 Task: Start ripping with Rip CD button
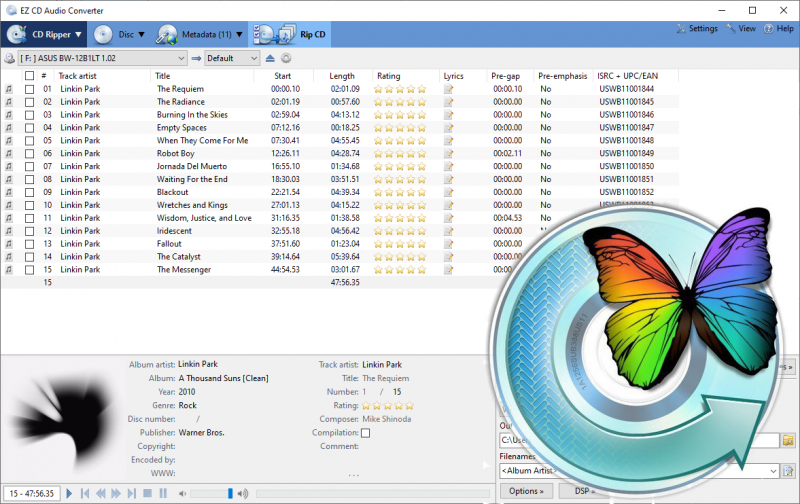pos(289,34)
